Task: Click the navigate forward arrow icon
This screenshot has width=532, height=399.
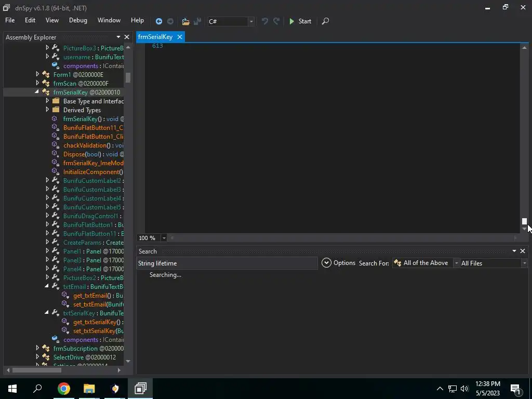Action: point(170,21)
